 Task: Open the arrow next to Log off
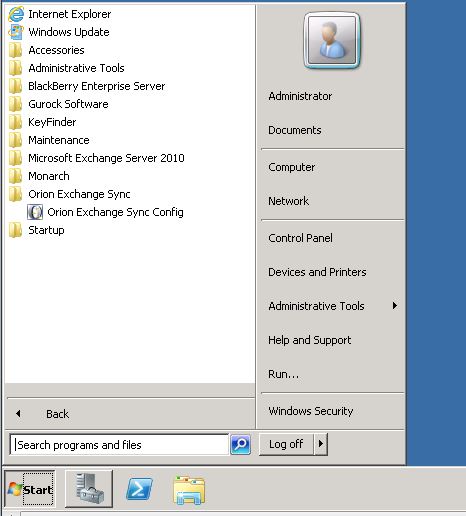(321, 444)
